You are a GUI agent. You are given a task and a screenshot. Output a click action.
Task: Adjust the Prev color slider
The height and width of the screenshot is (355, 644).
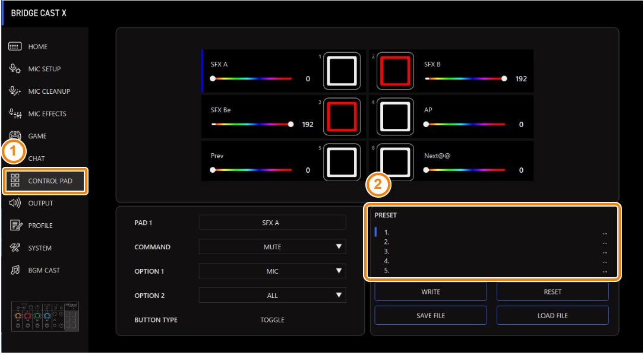pos(252,170)
